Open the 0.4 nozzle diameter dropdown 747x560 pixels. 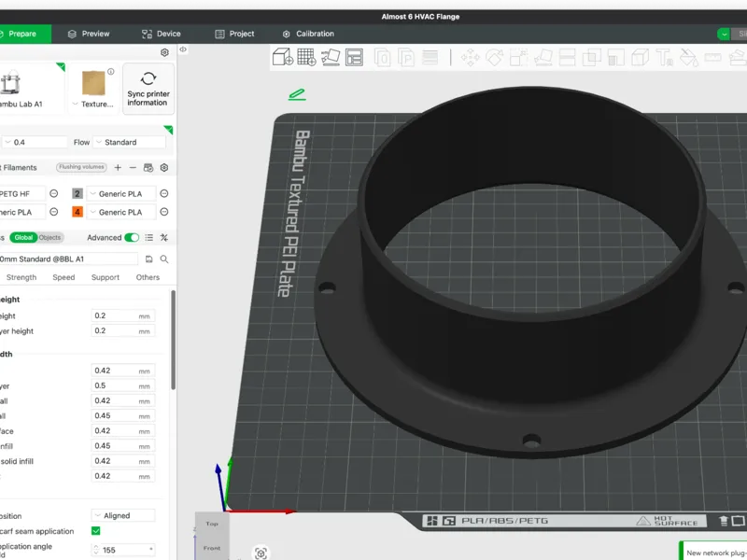(x=35, y=142)
